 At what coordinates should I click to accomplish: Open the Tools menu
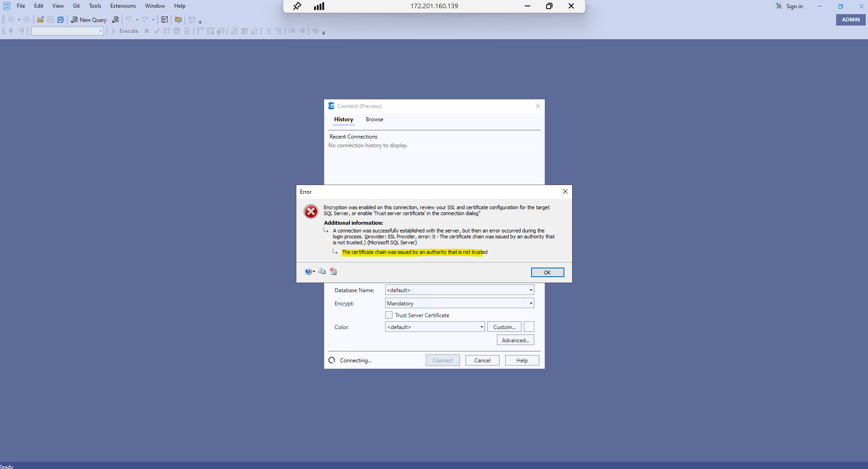tap(95, 6)
